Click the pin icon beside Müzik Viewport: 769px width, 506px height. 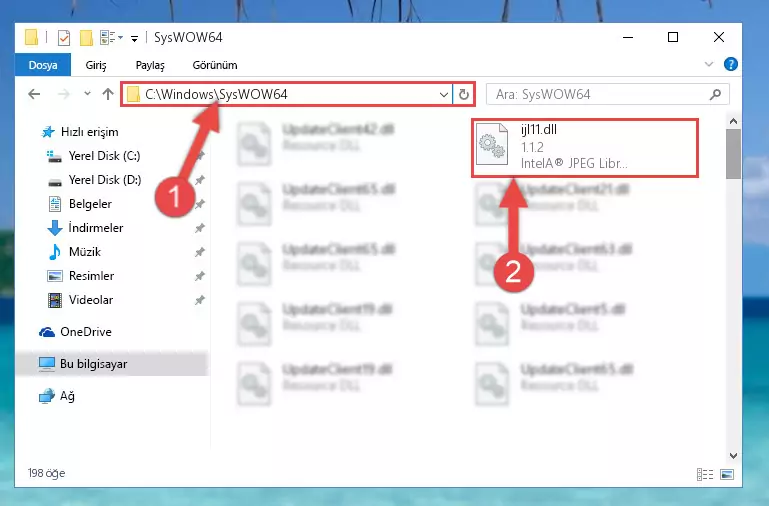[x=200, y=252]
